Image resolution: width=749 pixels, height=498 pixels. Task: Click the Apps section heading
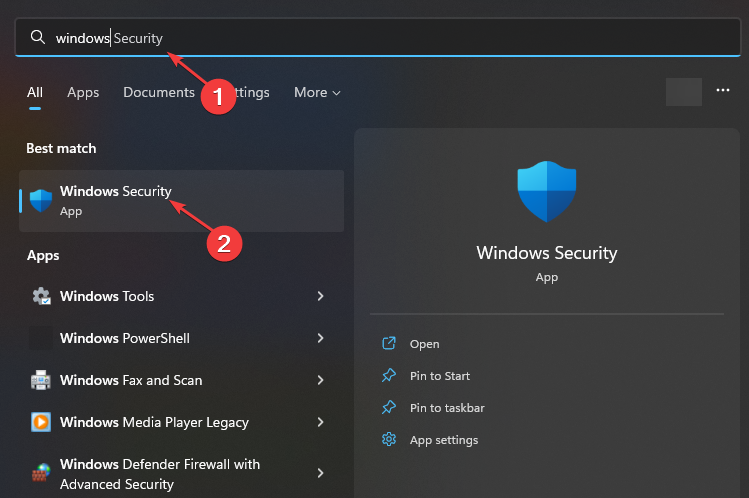43,255
